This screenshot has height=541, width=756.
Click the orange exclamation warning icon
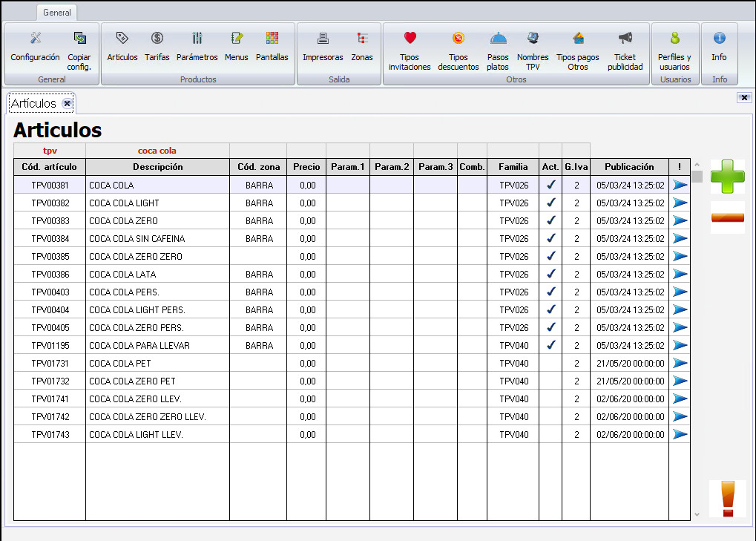point(728,499)
